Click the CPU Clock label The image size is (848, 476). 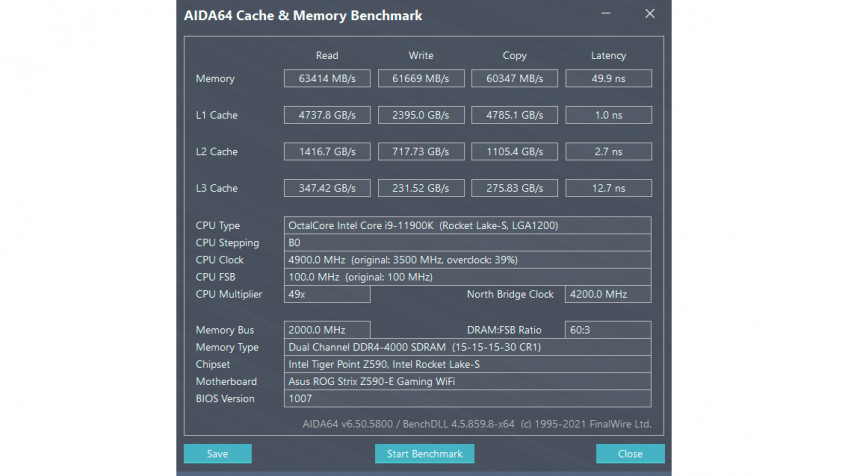pos(220,260)
